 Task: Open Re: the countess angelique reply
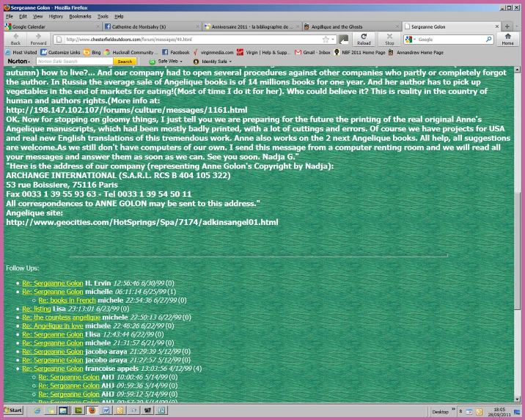click(62, 317)
